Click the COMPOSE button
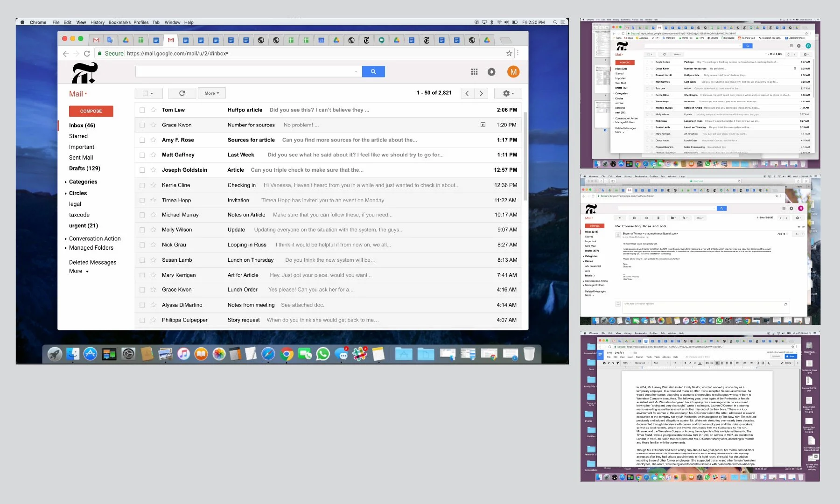The image size is (840, 504). (x=91, y=111)
